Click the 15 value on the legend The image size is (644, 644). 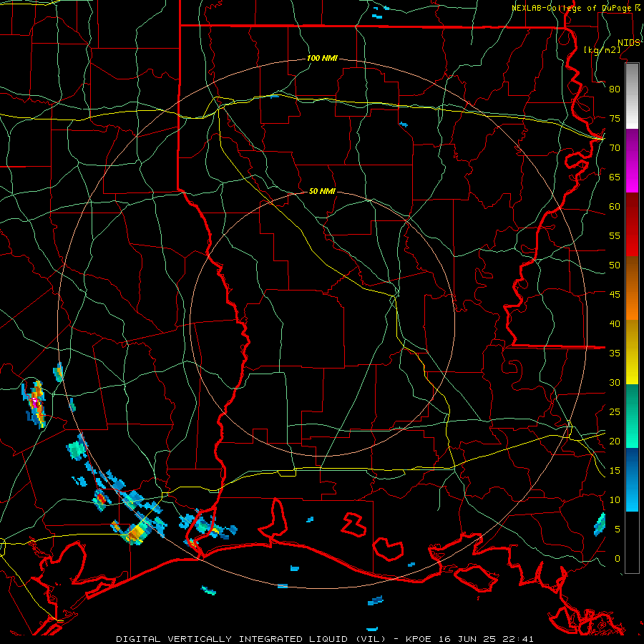(x=615, y=471)
